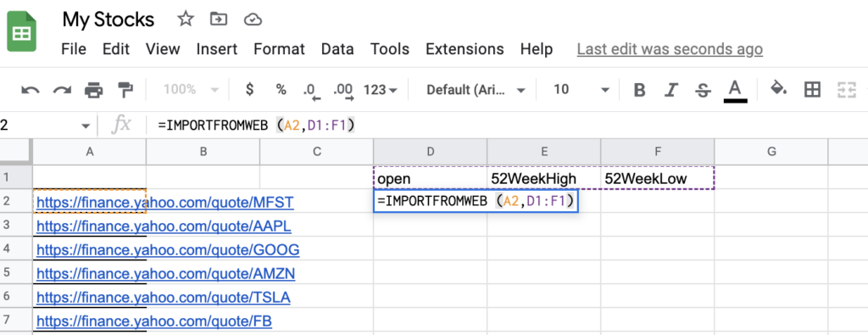Toggle Strikethrough formatting
This screenshot has height=335, width=868.
coord(703,90)
